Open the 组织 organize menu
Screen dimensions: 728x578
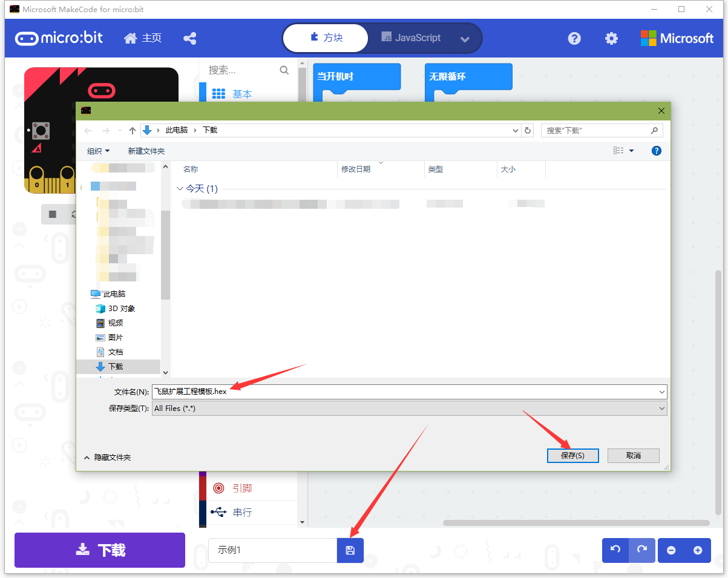99,151
